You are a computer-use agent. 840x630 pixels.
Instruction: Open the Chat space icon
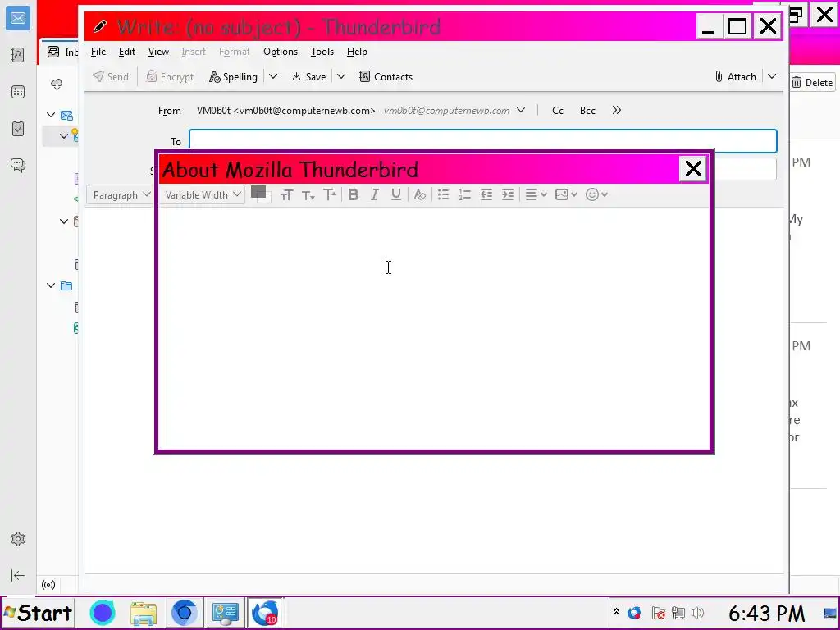18,165
